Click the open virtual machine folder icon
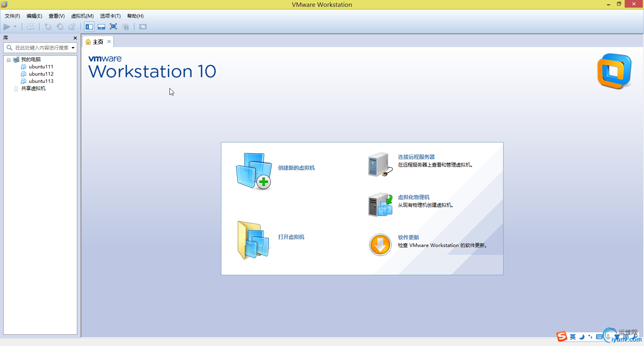This screenshot has height=346, width=644. coord(253,240)
